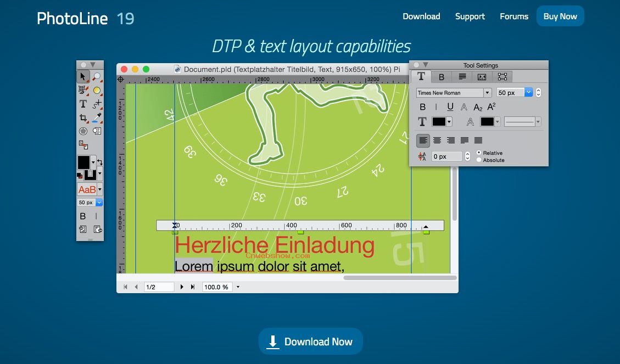The image size is (620, 364).
Task: Fully justify text
Action: coord(478,141)
